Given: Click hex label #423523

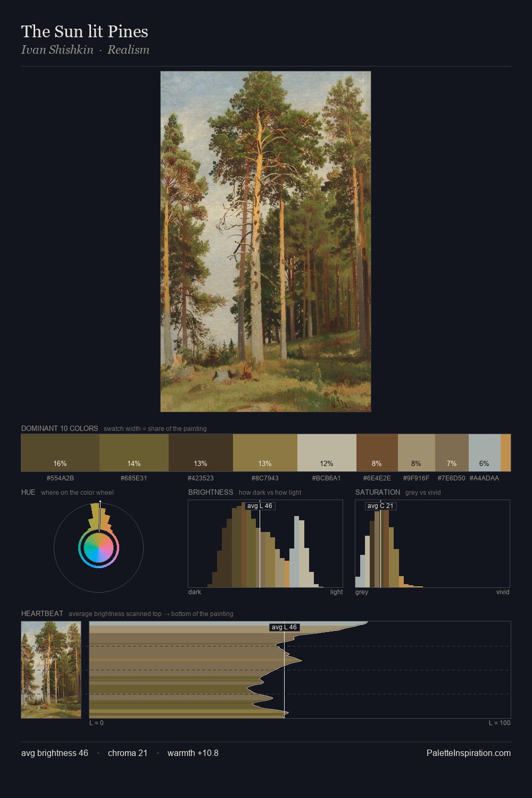Looking at the screenshot, I should pyautogui.click(x=201, y=478).
